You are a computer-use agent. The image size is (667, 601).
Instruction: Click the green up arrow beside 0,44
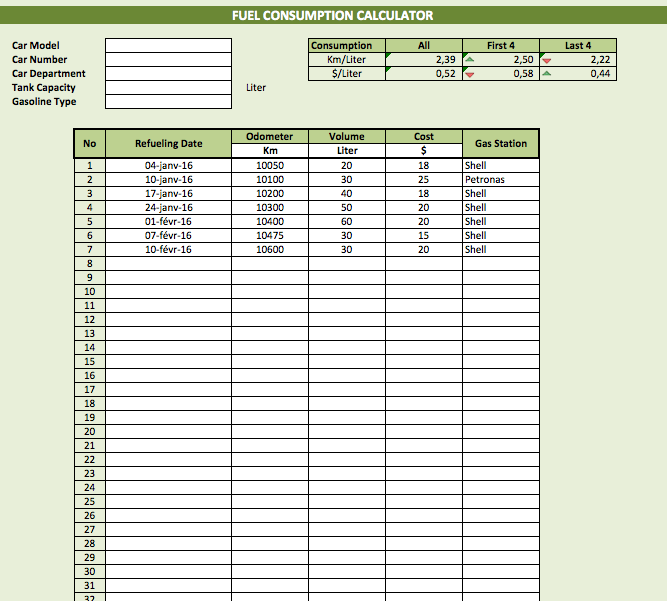click(x=547, y=74)
